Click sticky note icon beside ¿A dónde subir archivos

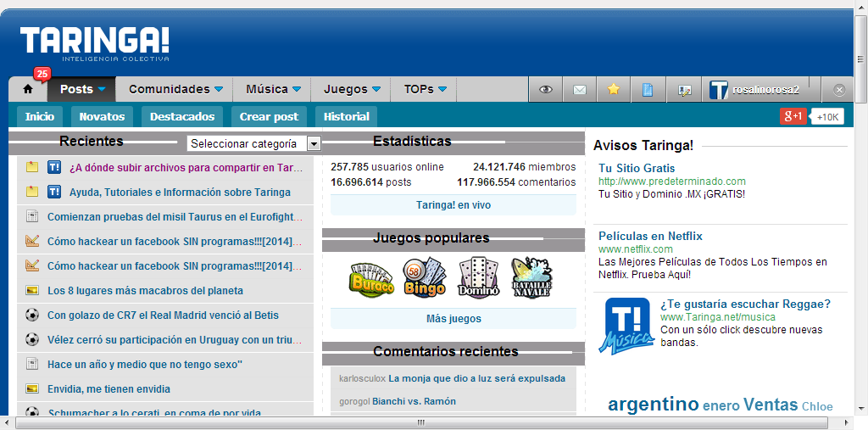click(x=32, y=167)
